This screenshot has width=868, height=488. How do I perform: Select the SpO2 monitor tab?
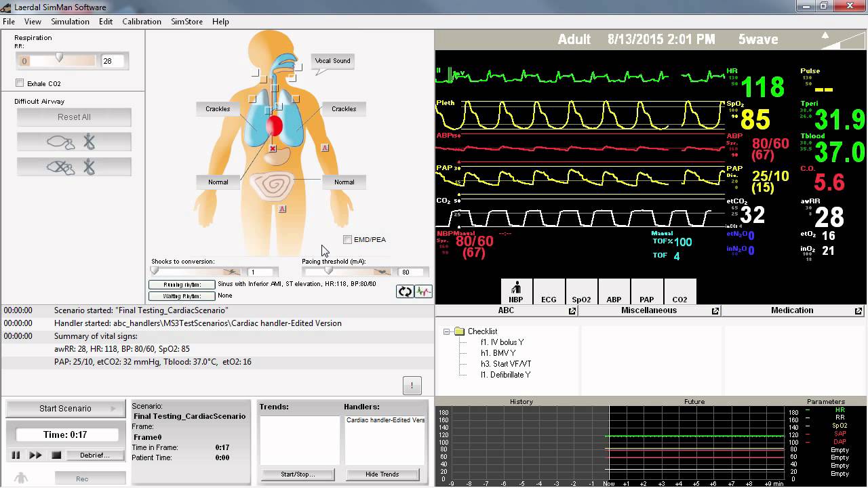tap(581, 291)
